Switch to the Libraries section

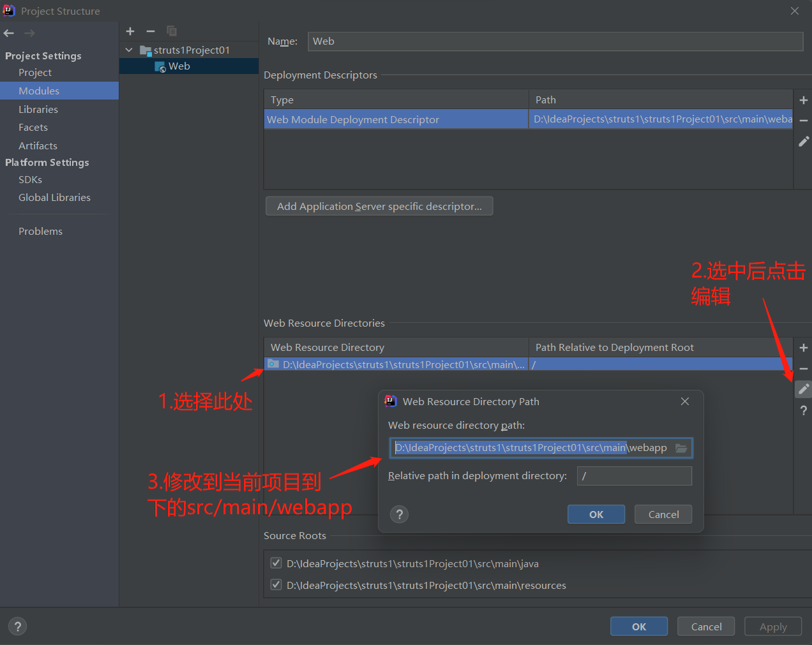coord(38,109)
